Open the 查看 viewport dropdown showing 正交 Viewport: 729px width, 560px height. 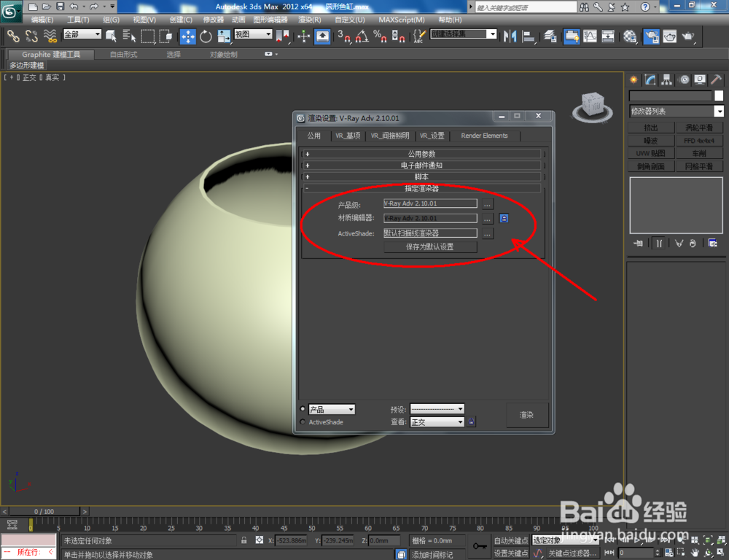(437, 422)
